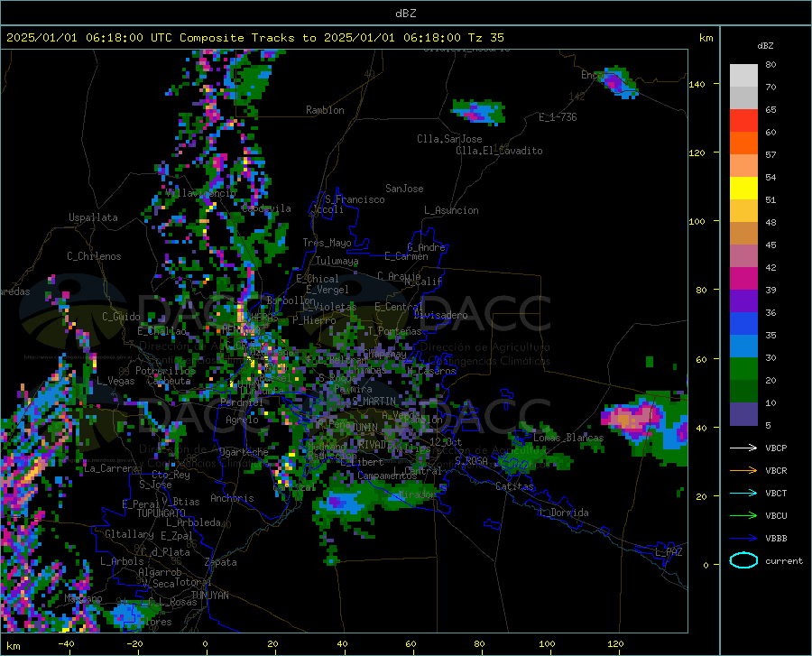The width and height of the screenshot is (812, 656).
Task: Click the 'Villavicencio' map label
Action: [201, 192]
